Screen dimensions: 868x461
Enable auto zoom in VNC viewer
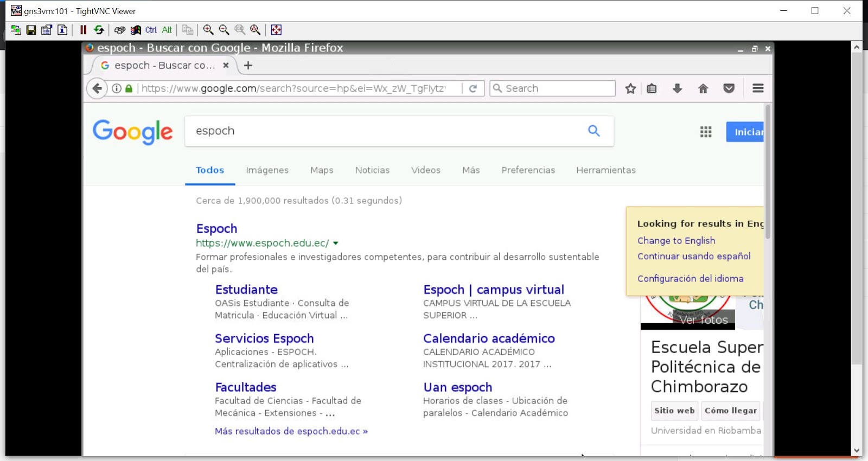click(256, 30)
